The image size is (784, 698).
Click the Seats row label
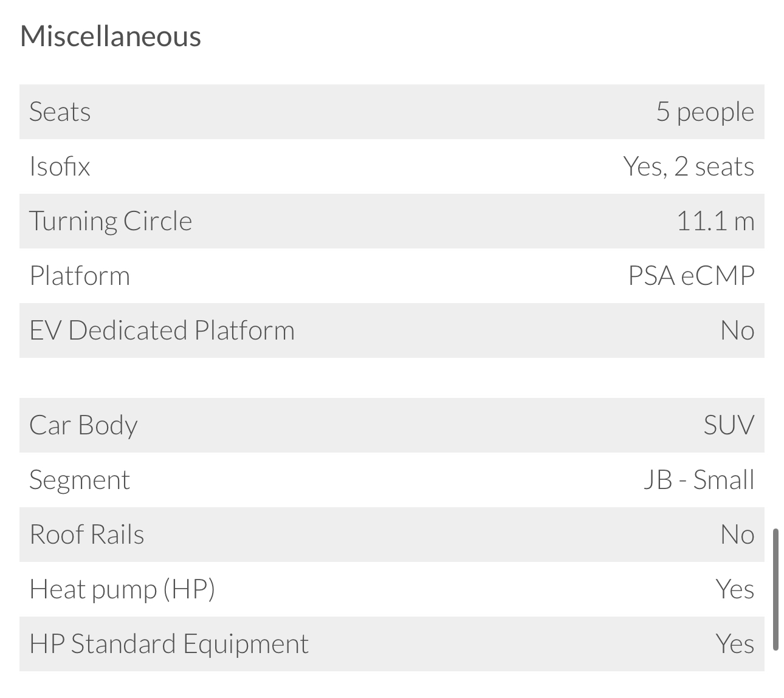coord(60,112)
